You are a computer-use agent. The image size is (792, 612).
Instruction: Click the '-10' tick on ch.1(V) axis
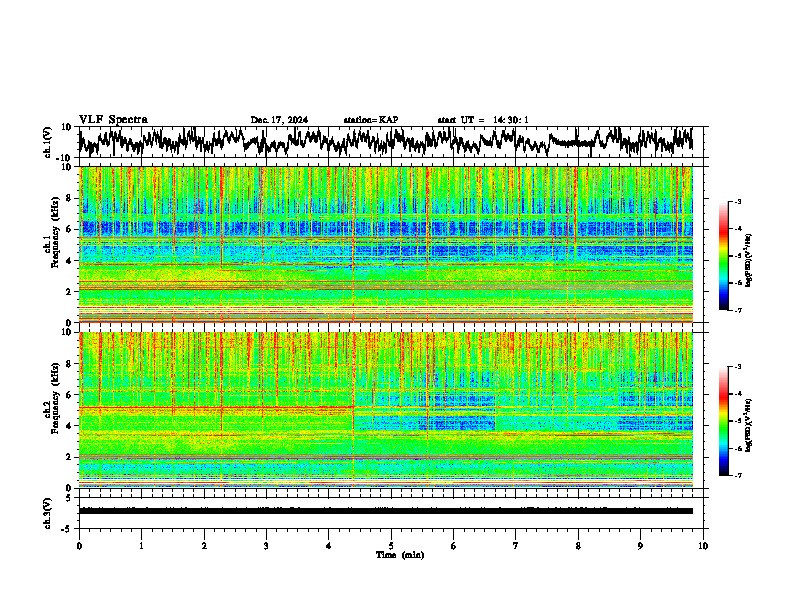65,158
